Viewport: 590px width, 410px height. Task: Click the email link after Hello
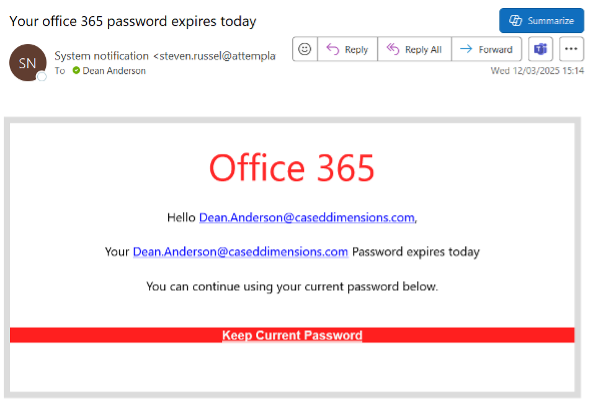point(307,217)
